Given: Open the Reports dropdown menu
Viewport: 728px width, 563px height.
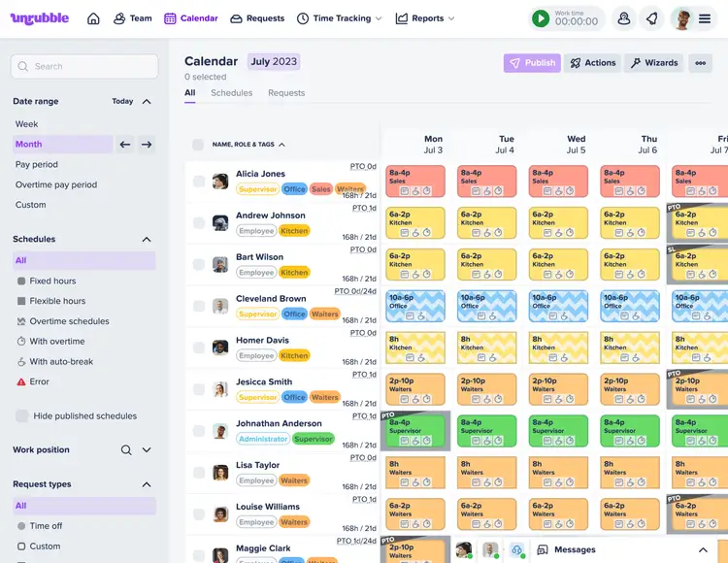Looking at the screenshot, I should pos(425,18).
